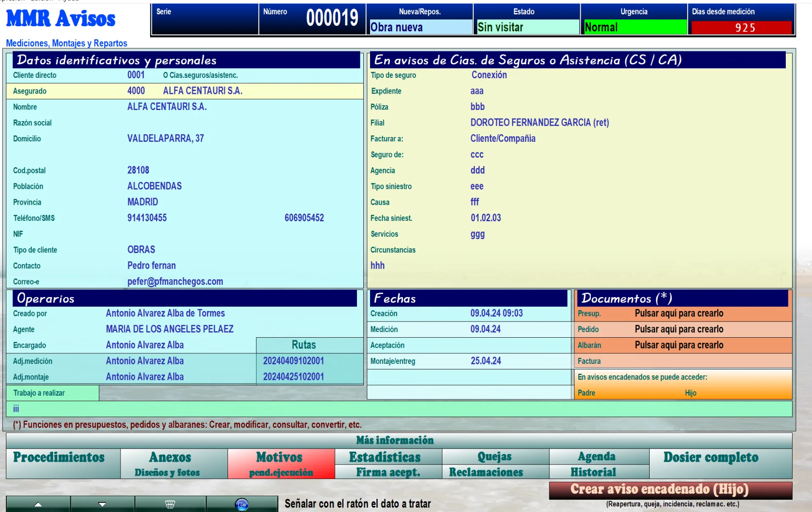Access the Padre chained notice
This screenshot has height=512, width=812.
click(x=586, y=393)
